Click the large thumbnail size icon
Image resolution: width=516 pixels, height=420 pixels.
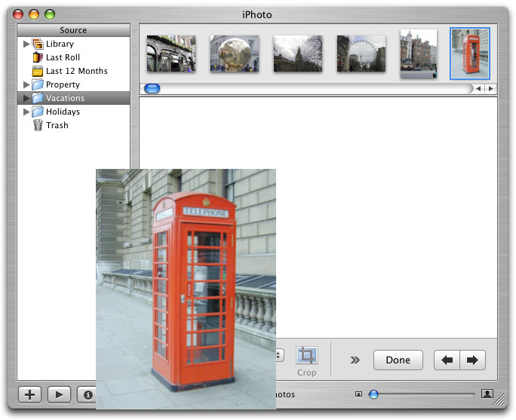point(487,394)
